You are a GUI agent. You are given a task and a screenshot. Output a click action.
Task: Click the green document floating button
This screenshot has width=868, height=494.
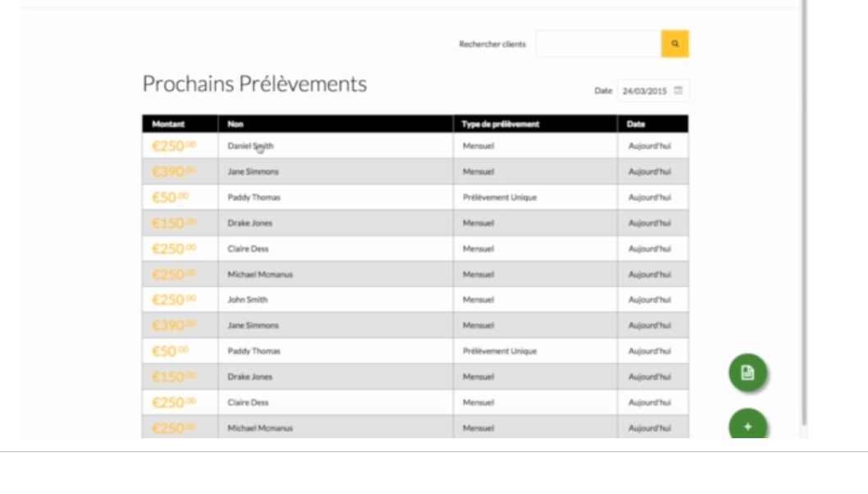coord(747,373)
